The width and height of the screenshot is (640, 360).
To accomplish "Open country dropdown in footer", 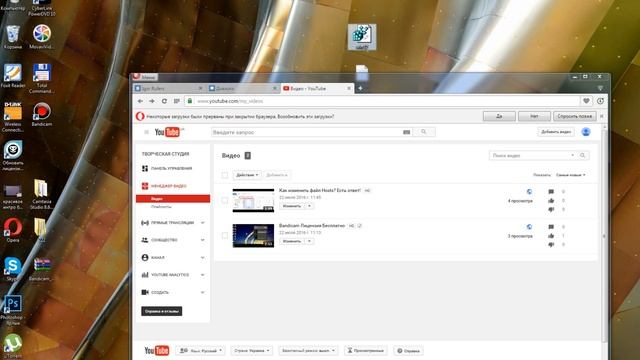I will (251, 351).
